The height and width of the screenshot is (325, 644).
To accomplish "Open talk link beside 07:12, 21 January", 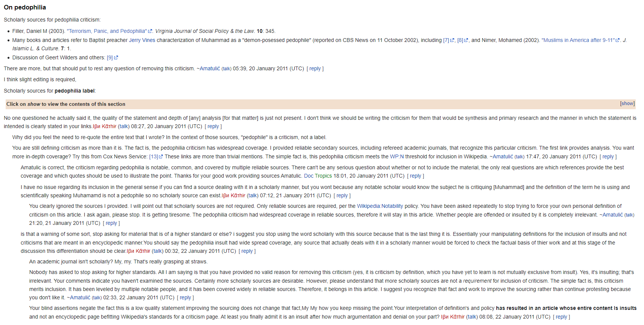I will pyautogui.click(x=253, y=195).
